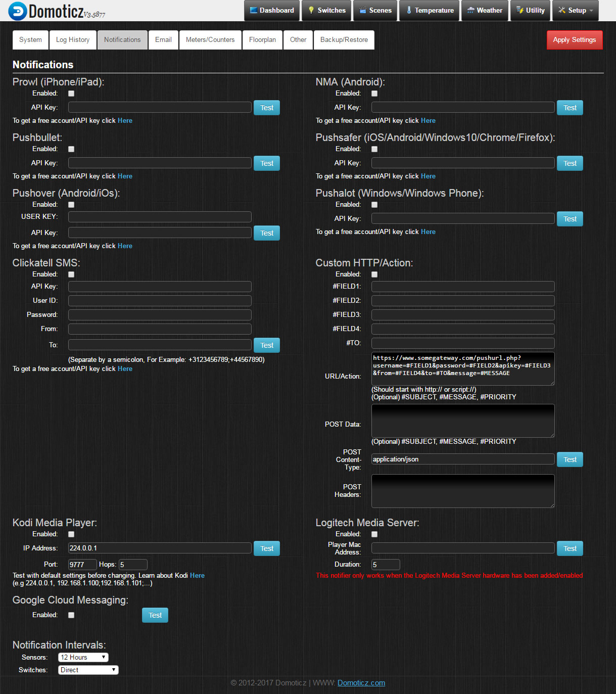The image size is (616, 694).
Task: Click the Kodi IP Address field
Action: [x=160, y=548]
